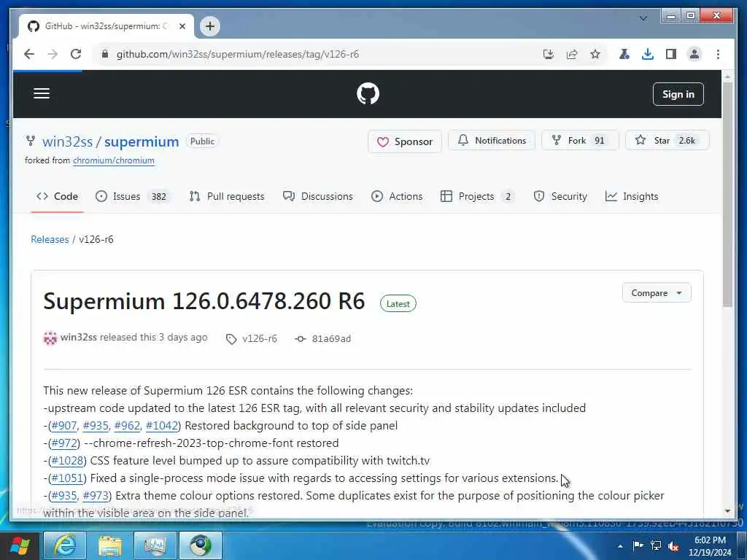Open File Explorer from the taskbar
This screenshot has width=747, height=560.
pyautogui.click(x=110, y=545)
